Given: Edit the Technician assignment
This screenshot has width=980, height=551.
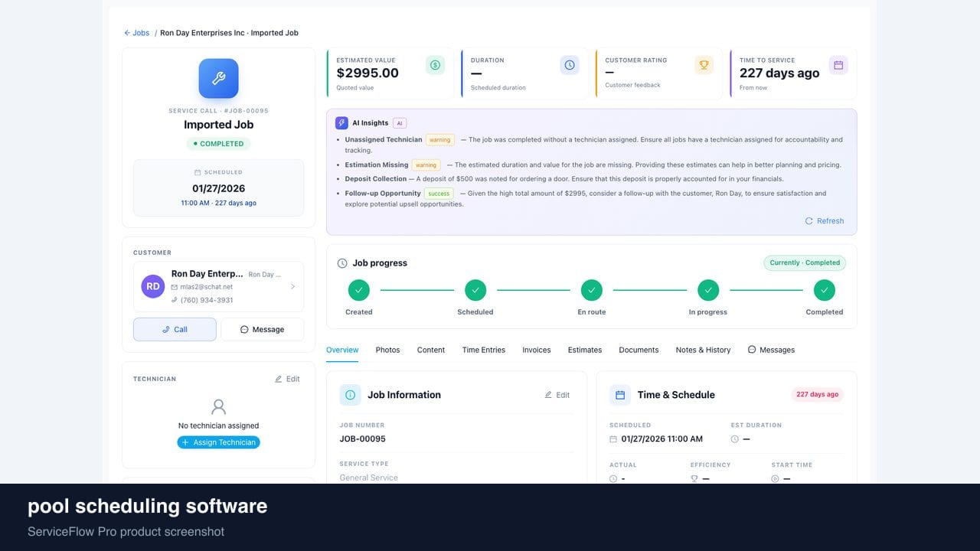Looking at the screenshot, I should coord(287,379).
